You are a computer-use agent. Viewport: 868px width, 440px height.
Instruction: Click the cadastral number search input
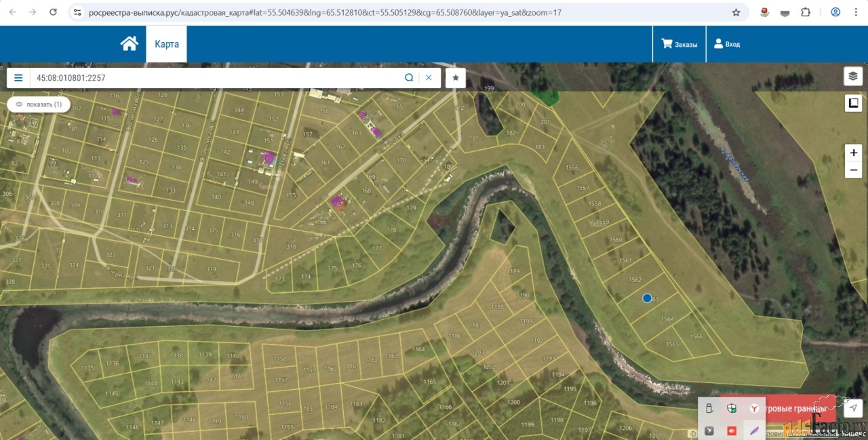[217, 78]
